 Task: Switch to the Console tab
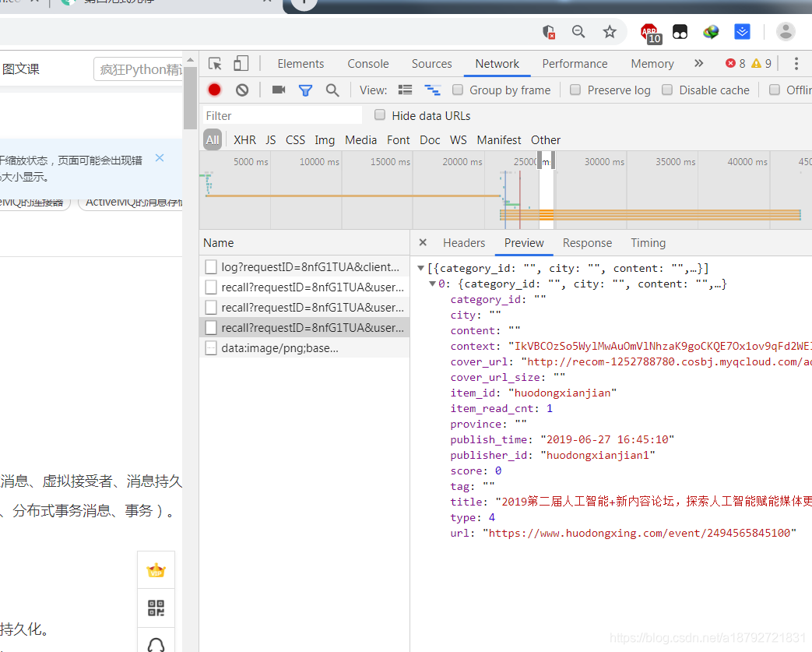click(367, 64)
